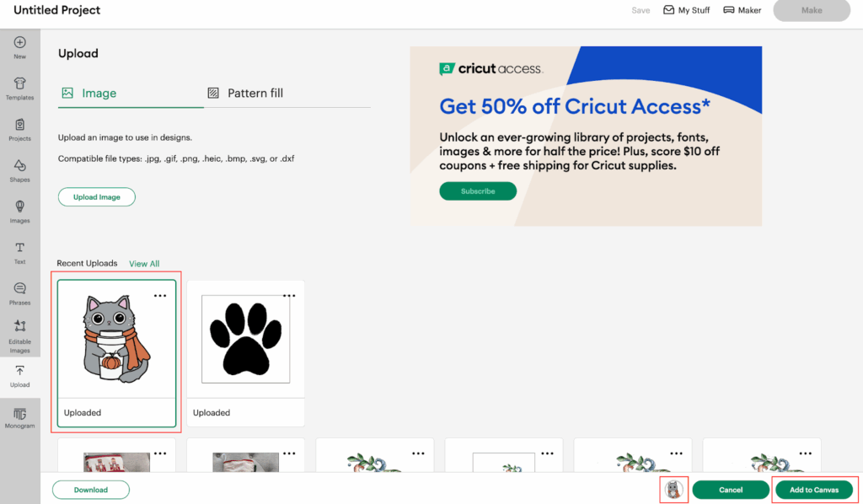Image resolution: width=863 pixels, height=504 pixels.
Task: Open Projects from the sidebar
Action: (x=19, y=125)
